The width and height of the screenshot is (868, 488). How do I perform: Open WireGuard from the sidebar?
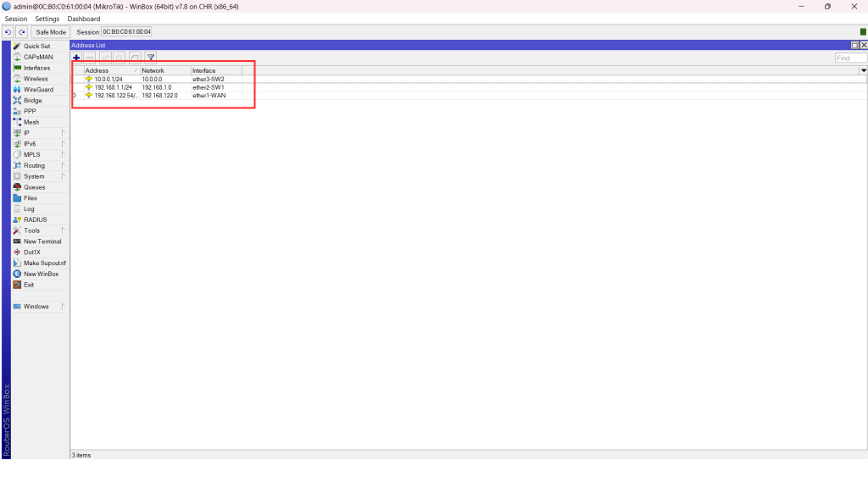coord(38,90)
